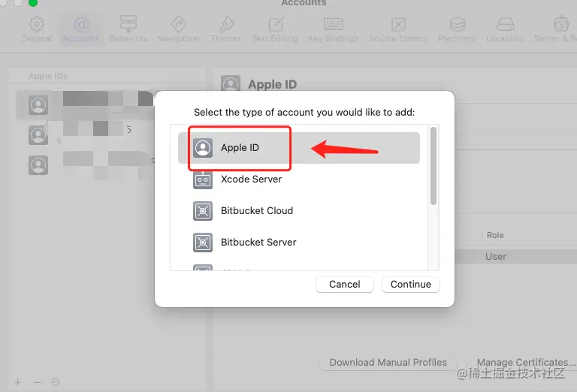This screenshot has width=577, height=392.
Task: Select Bitbucket Server account type
Action: coord(299,243)
